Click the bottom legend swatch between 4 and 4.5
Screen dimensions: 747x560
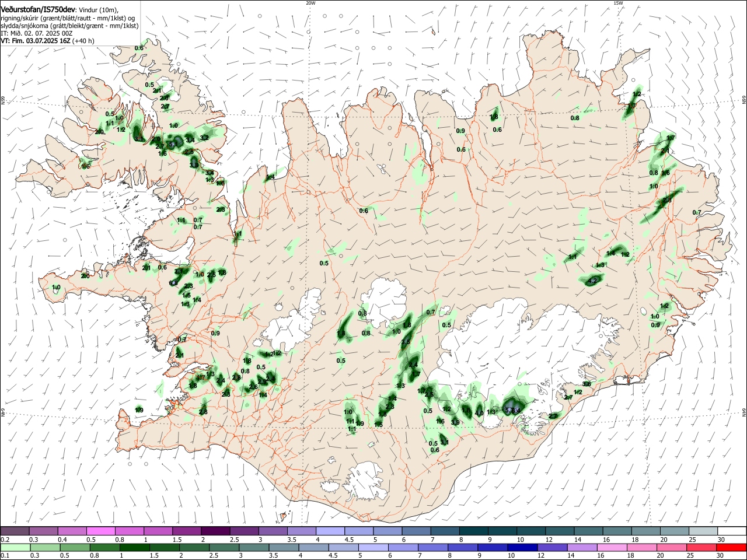pyautogui.click(x=313, y=547)
